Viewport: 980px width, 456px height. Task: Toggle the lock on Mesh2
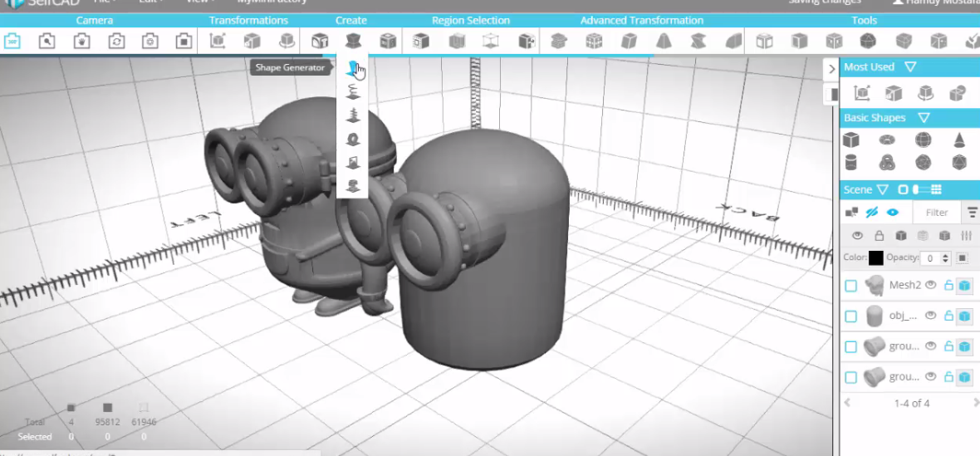[x=948, y=285]
